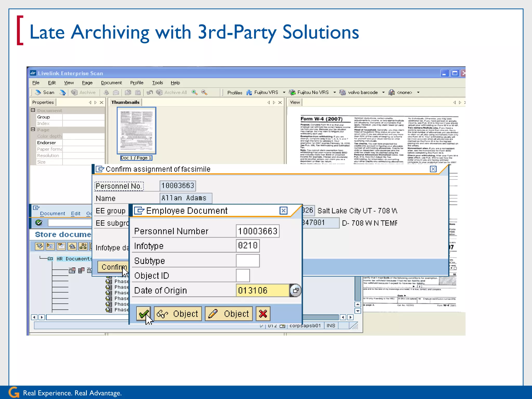Select the Fujitsu No VRS profile
This screenshot has width=532, height=399.
(x=309, y=92)
